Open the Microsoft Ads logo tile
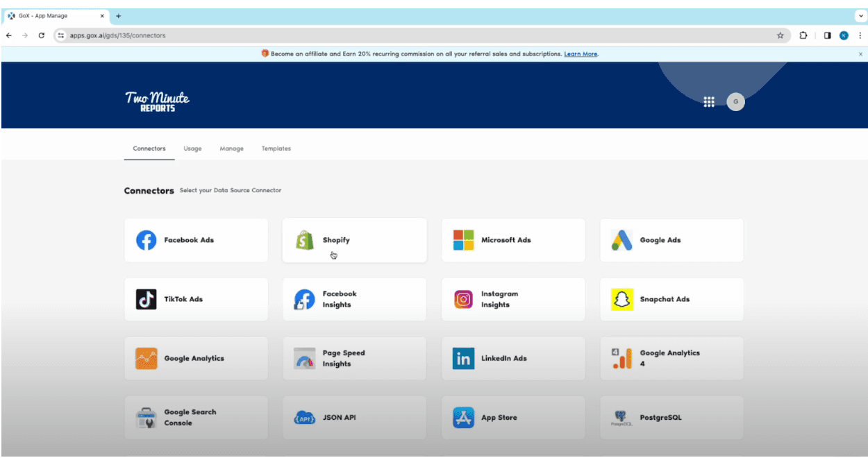Screen dimensions: 868x458 [463, 240]
